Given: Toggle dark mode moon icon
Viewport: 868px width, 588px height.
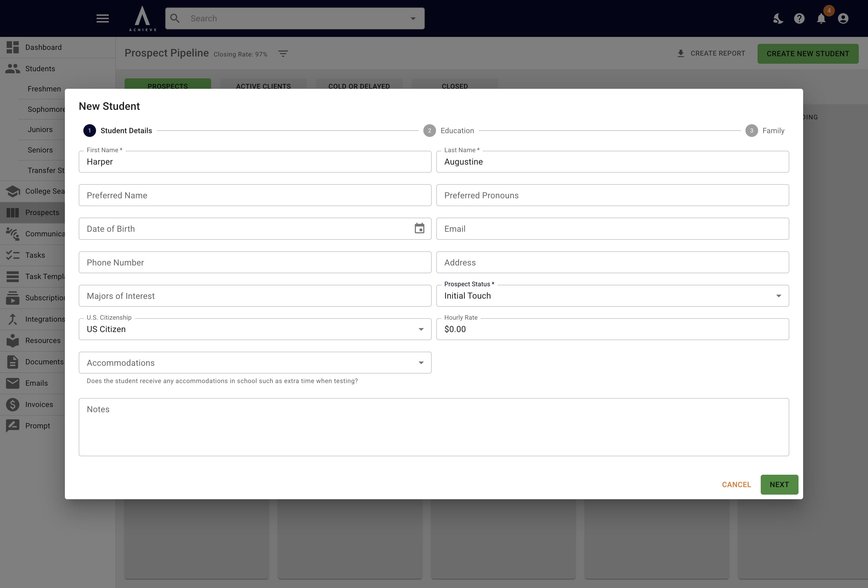Looking at the screenshot, I should [x=778, y=18].
